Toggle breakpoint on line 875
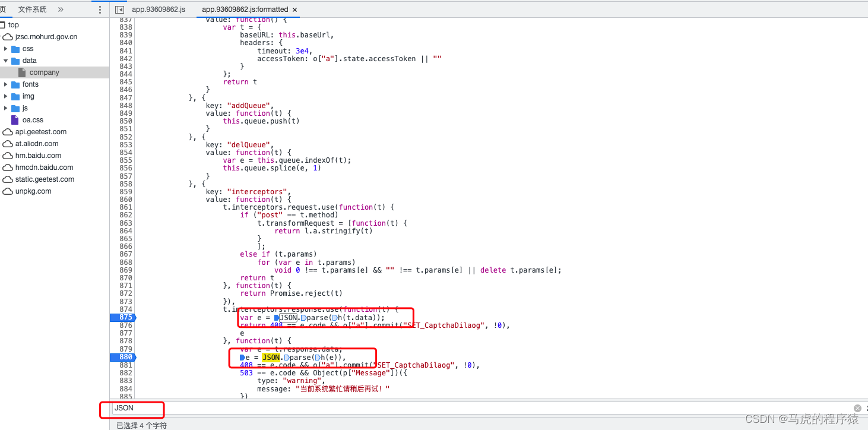 point(122,318)
